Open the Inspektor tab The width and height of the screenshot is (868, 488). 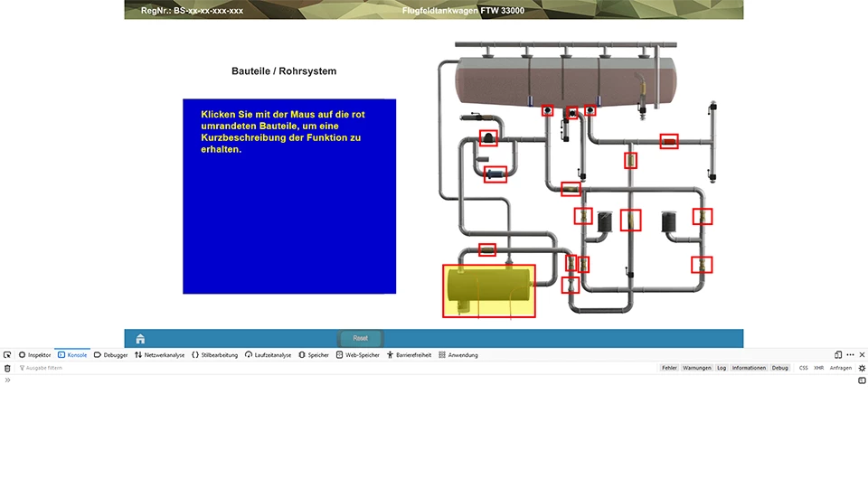[35, 355]
